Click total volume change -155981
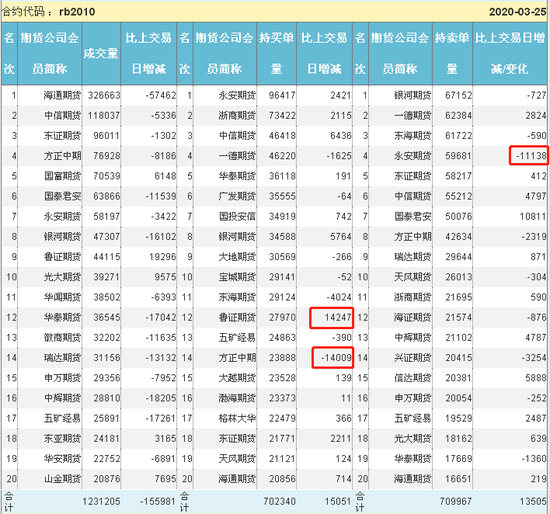Image resolution: width=550 pixels, height=514 pixels. (158, 502)
